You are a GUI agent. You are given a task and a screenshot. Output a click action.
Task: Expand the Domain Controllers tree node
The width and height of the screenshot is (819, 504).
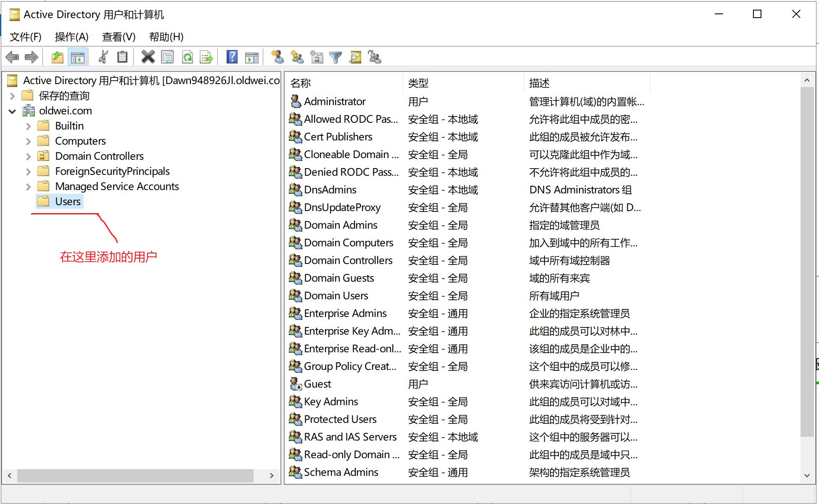click(28, 156)
